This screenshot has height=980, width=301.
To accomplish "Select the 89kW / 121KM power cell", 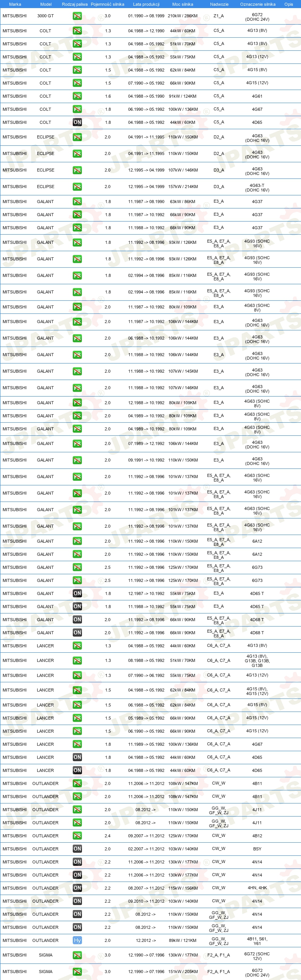I will click(182, 940).
